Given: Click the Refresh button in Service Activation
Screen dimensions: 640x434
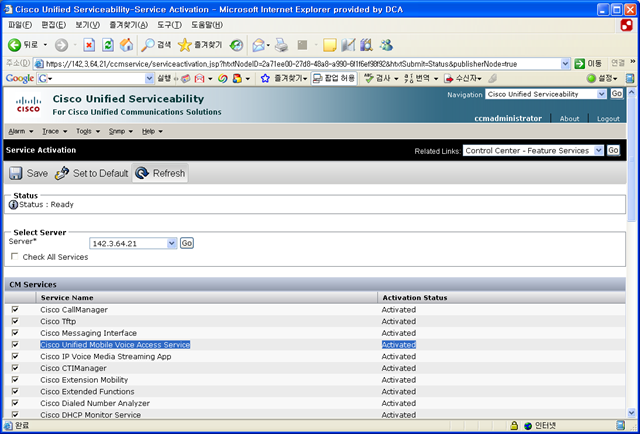Looking at the screenshot, I should (160, 173).
